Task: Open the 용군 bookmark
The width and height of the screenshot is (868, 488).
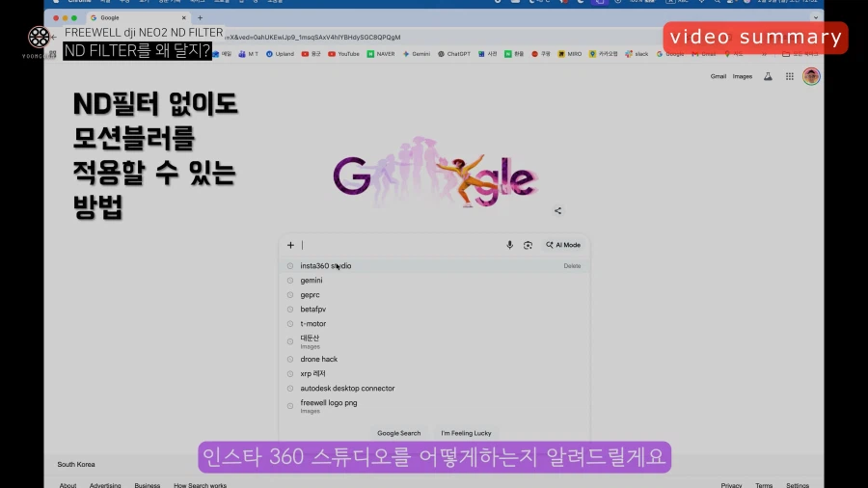Action: pyautogui.click(x=312, y=54)
